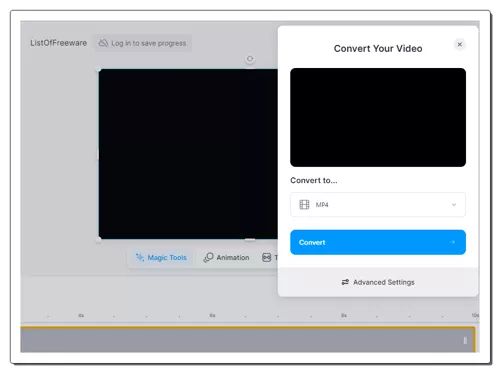500x373 pixels.
Task: Click the trim handle at clip's right end
Action: click(x=465, y=340)
